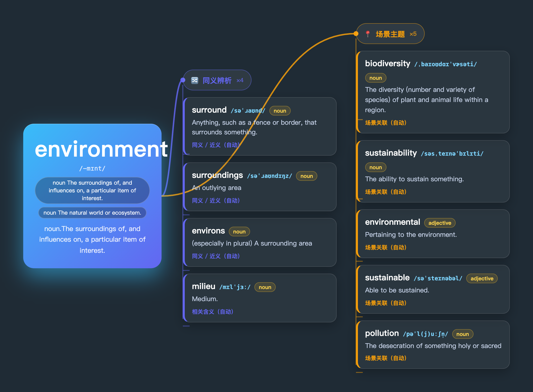The width and height of the screenshot is (533, 392).
Task: Open the milieu word title
Action: (x=203, y=286)
